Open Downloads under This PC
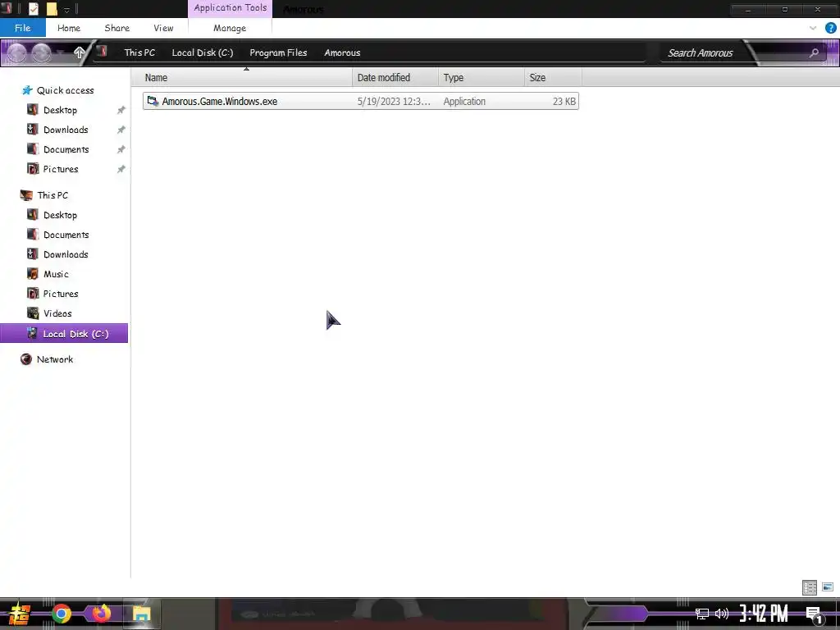Screen dimensions: 840x630 pyautogui.click(x=66, y=254)
